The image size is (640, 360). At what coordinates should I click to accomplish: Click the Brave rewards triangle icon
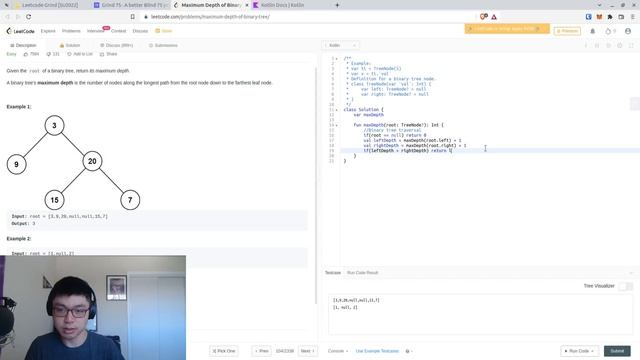(x=494, y=17)
